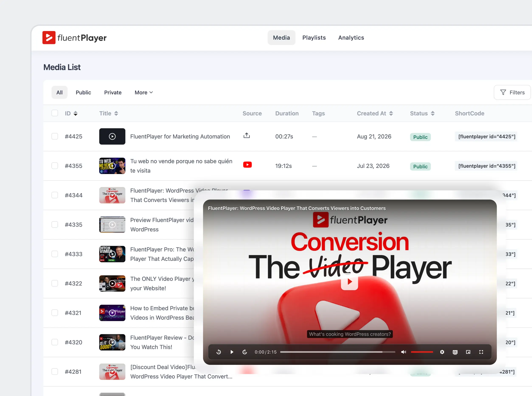Click the upload source icon for #4425
The height and width of the screenshot is (396, 532).
(x=247, y=135)
